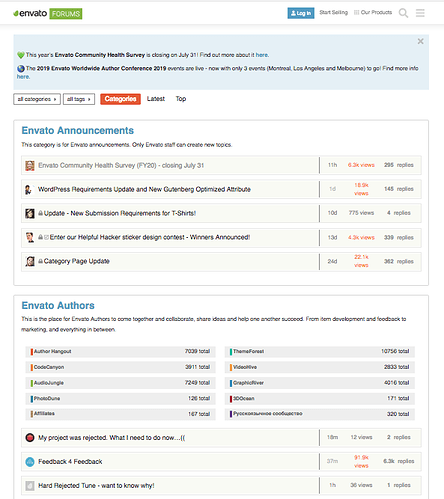Click '775 views' on T-Shirts row

pyautogui.click(x=361, y=213)
